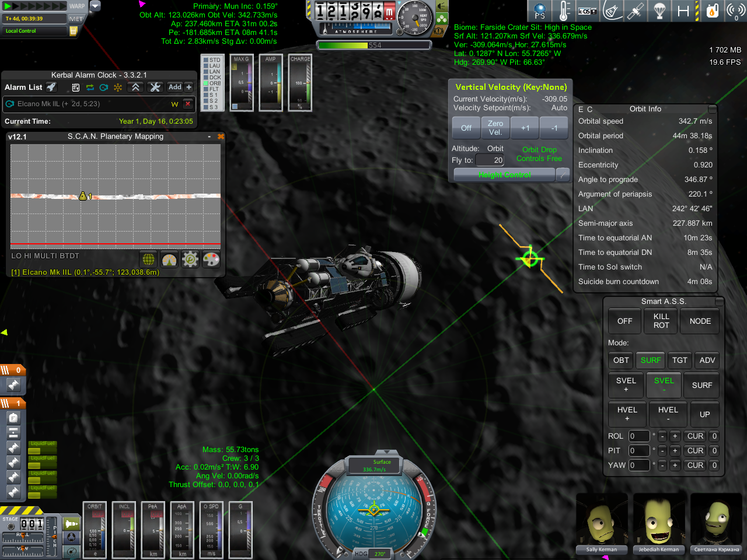Toggle the ORB preset checkbox
747x560 pixels.
[x=205, y=83]
